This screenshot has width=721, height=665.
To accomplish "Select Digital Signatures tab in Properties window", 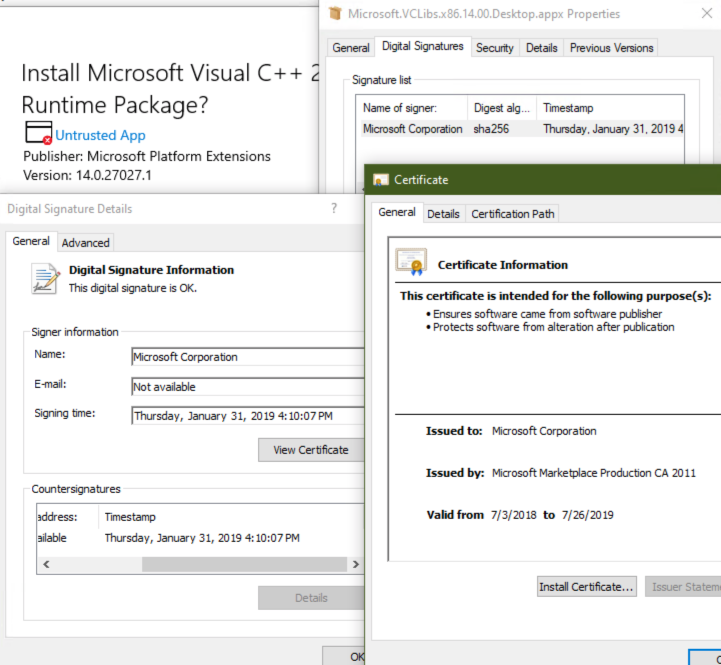I will point(423,46).
